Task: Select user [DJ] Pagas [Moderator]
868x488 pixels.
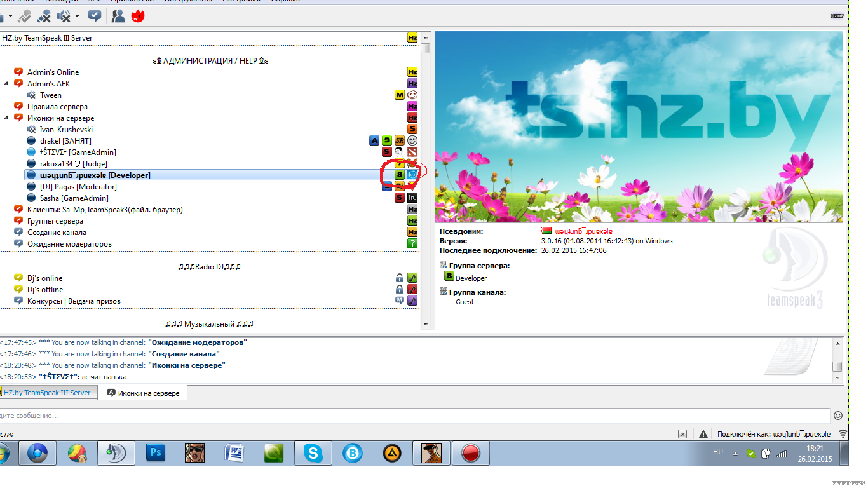Action: tap(78, 187)
